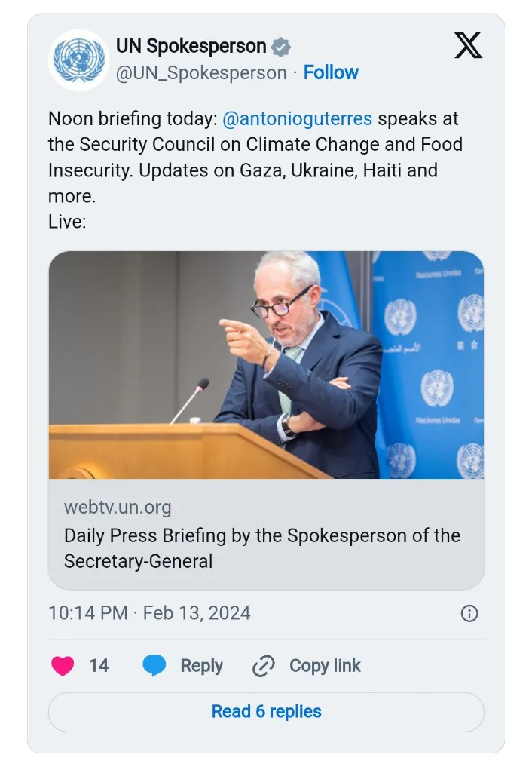The height and width of the screenshot is (770, 532).
Task: Like the tweet with heart icon
Action: tap(63, 666)
